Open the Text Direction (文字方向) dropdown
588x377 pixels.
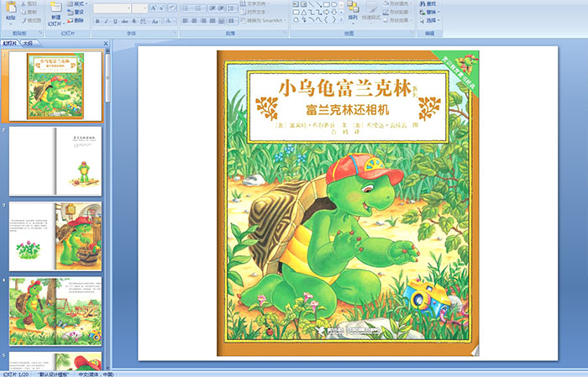[255, 3]
